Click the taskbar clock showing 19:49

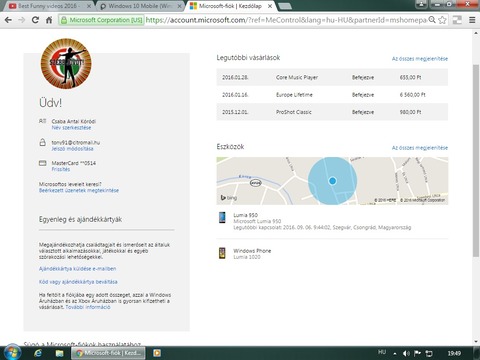pos(454,353)
